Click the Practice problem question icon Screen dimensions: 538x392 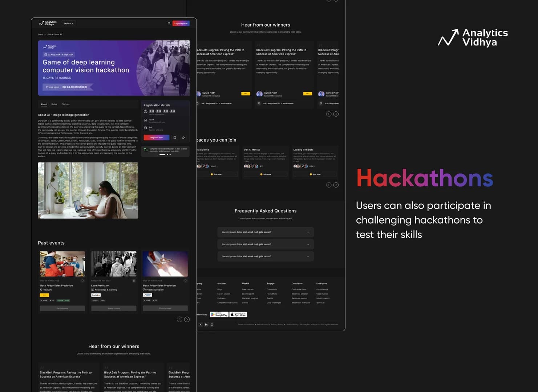tap(144, 290)
